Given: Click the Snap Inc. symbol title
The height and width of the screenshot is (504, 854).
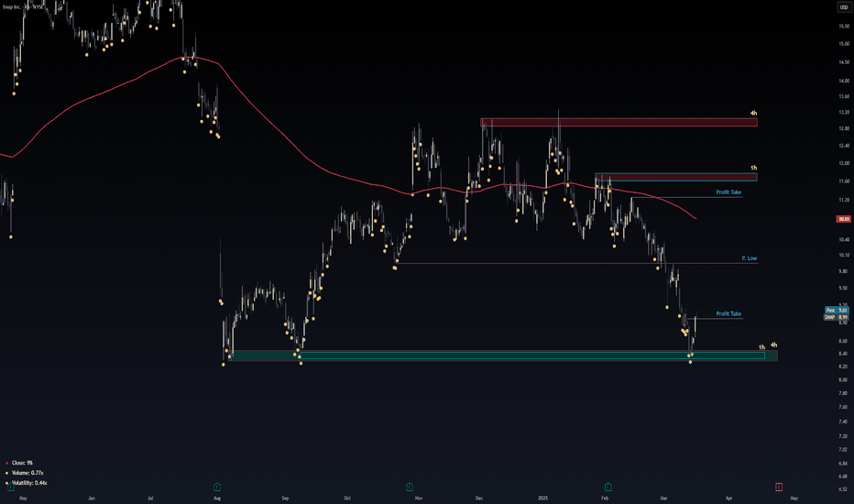Looking at the screenshot, I should coord(22,7).
